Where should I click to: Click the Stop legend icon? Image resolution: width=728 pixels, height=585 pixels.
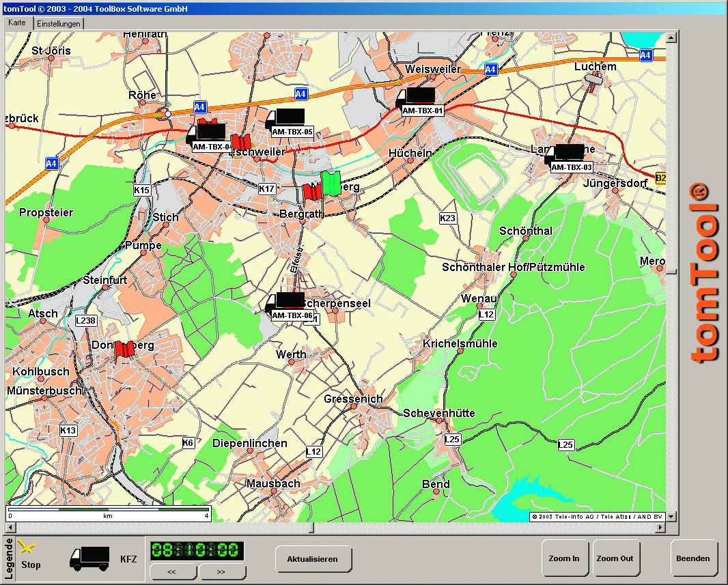(26, 547)
